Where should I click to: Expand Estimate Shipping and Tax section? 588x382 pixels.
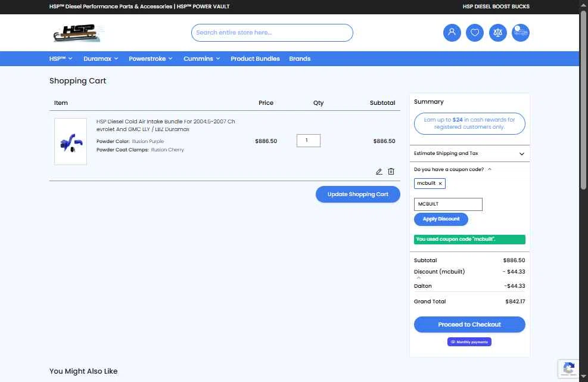tap(469, 154)
